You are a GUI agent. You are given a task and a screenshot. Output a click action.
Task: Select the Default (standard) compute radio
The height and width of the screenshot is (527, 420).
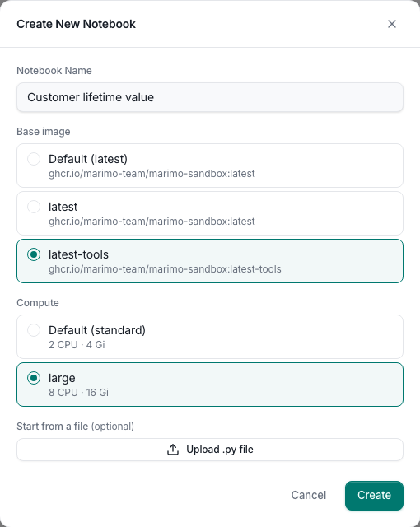pyautogui.click(x=34, y=330)
